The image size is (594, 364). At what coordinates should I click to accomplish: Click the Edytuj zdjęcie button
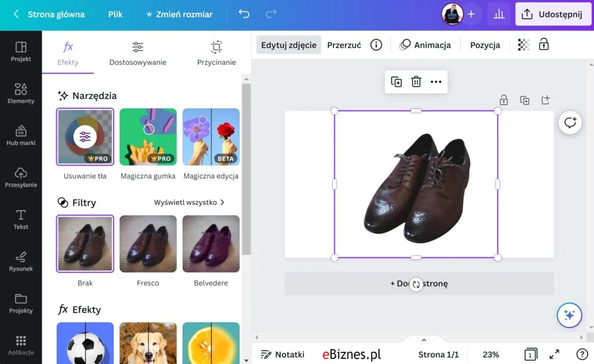(289, 45)
